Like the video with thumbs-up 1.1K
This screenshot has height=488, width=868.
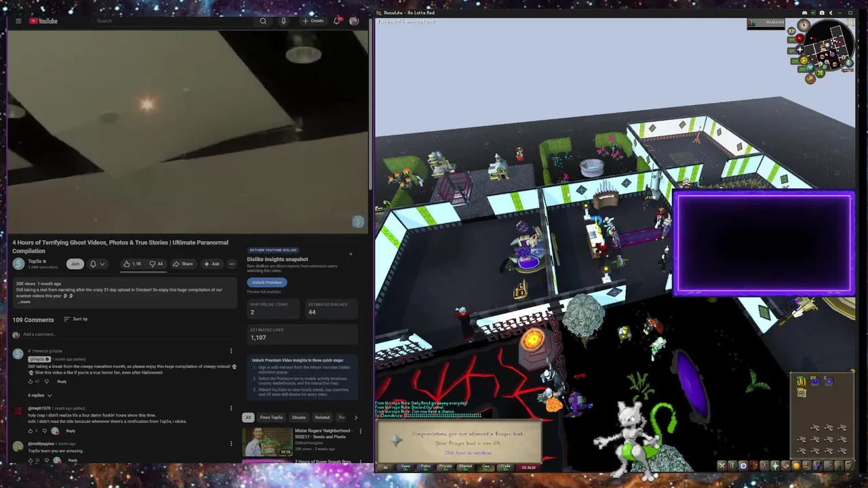click(x=132, y=264)
